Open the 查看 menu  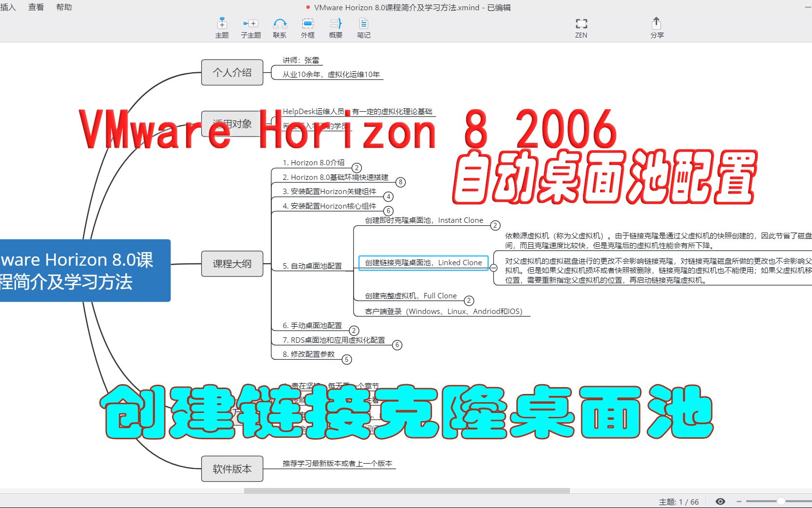coord(36,7)
